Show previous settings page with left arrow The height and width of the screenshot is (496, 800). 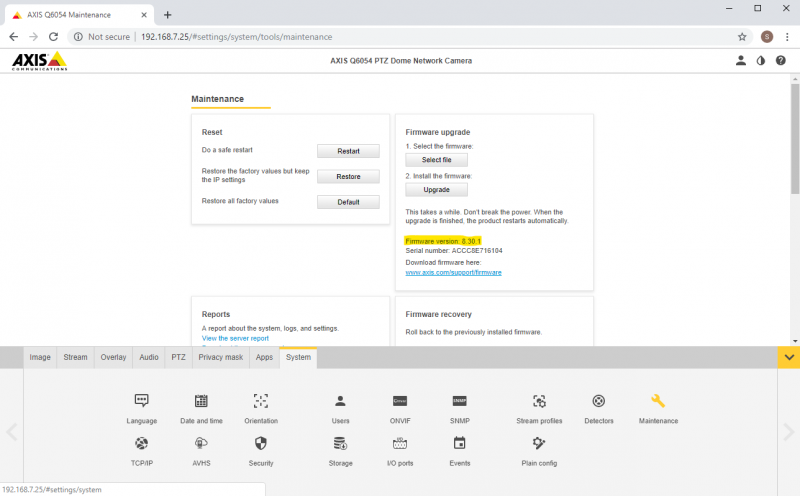tap(12, 432)
